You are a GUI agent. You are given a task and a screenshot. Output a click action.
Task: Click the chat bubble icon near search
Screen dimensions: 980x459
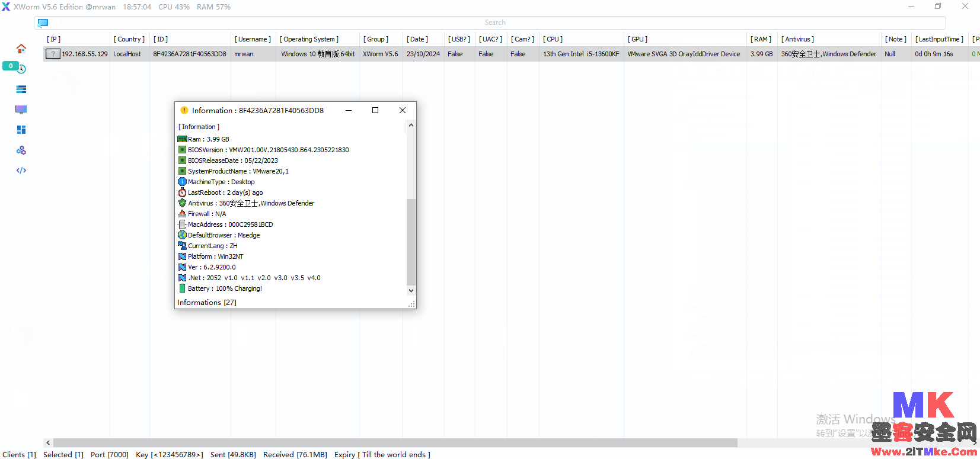click(43, 23)
